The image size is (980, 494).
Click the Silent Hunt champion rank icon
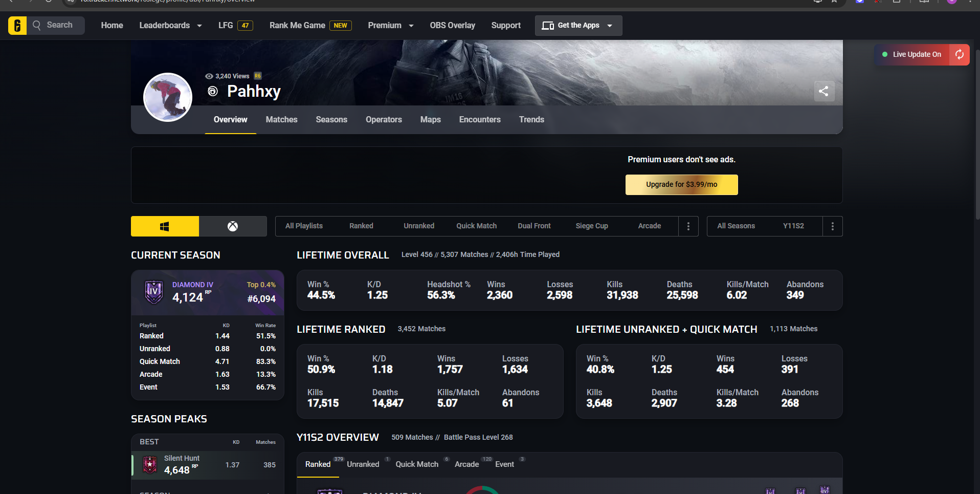(150, 465)
